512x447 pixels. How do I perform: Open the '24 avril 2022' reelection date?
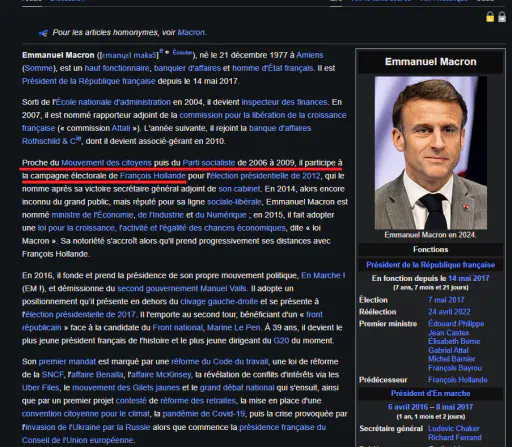click(x=449, y=312)
